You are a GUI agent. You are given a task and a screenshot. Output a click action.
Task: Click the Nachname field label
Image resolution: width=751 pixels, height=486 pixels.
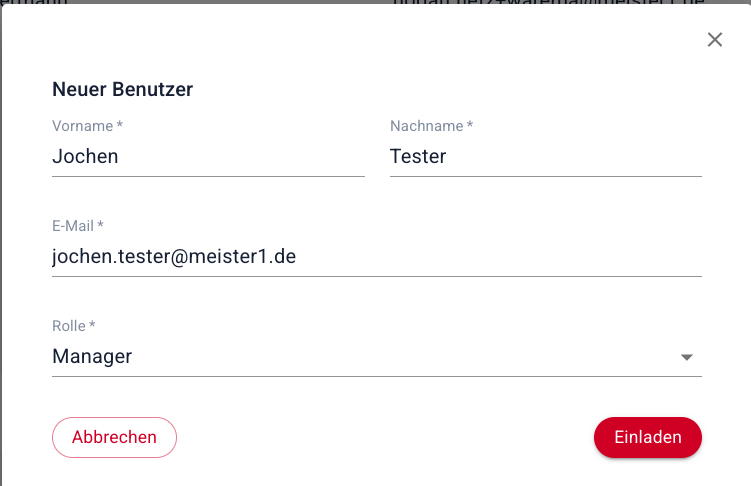[x=431, y=126]
